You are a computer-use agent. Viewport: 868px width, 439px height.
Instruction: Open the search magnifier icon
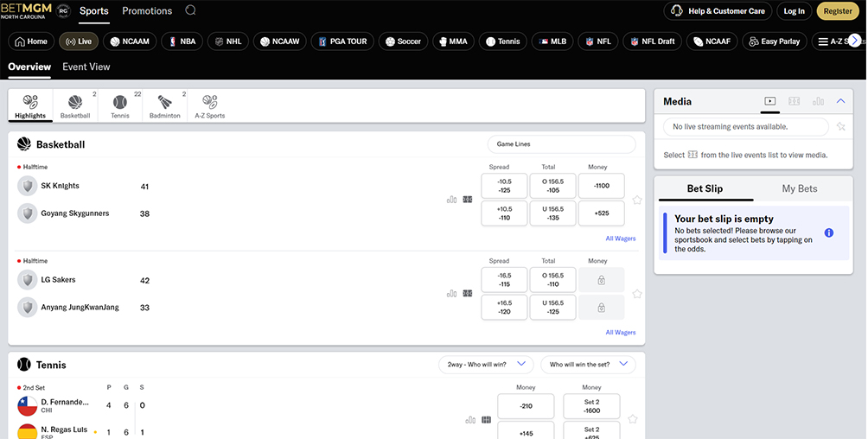[190, 10]
